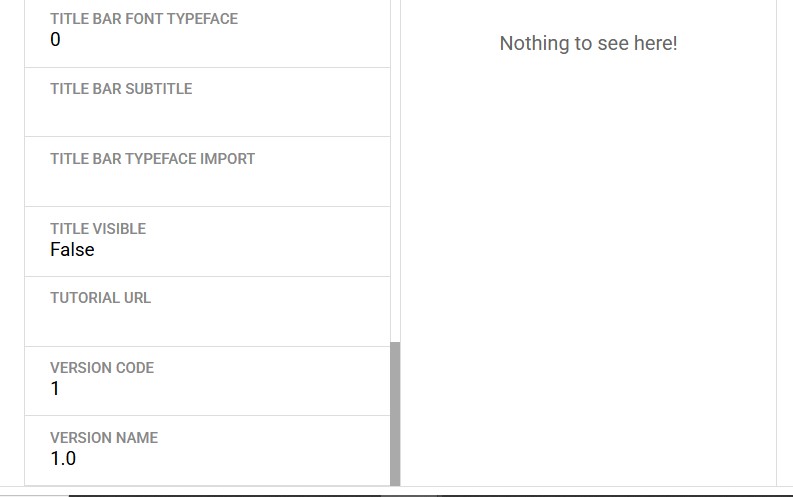Click the scrollbar track above the thumb

(395, 170)
